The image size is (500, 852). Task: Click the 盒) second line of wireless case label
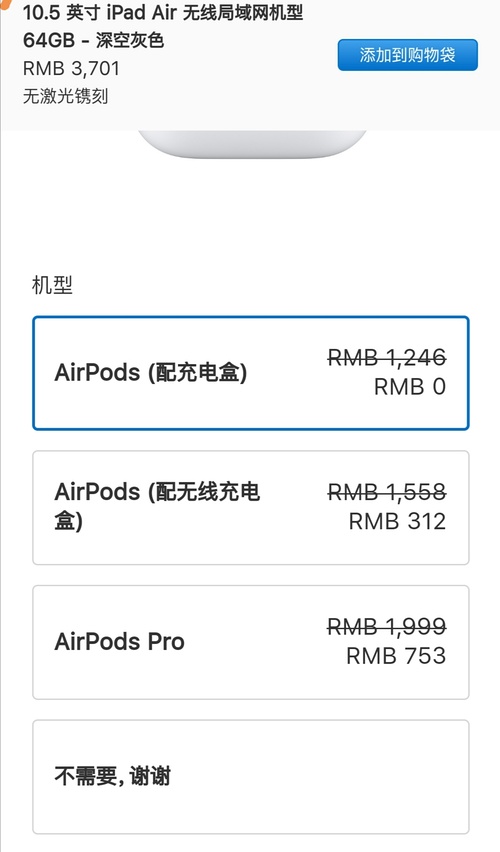[x=68, y=521]
